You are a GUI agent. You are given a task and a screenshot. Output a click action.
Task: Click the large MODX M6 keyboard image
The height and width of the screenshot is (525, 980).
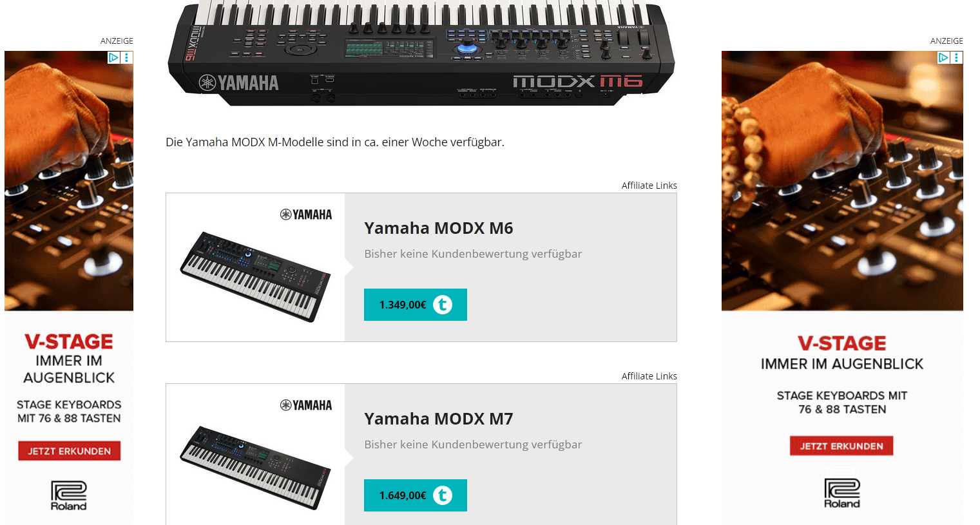[421, 52]
